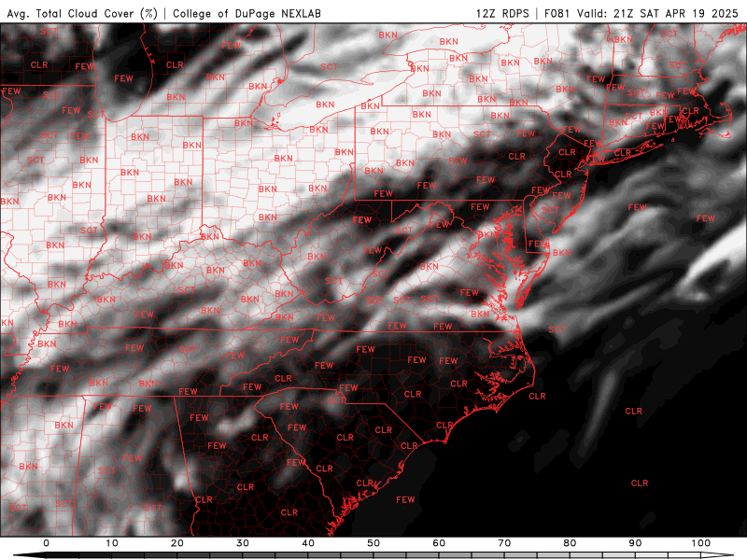The width and height of the screenshot is (747, 560).
Task: Click the 'F081' forecast hour text
Action: point(557,13)
